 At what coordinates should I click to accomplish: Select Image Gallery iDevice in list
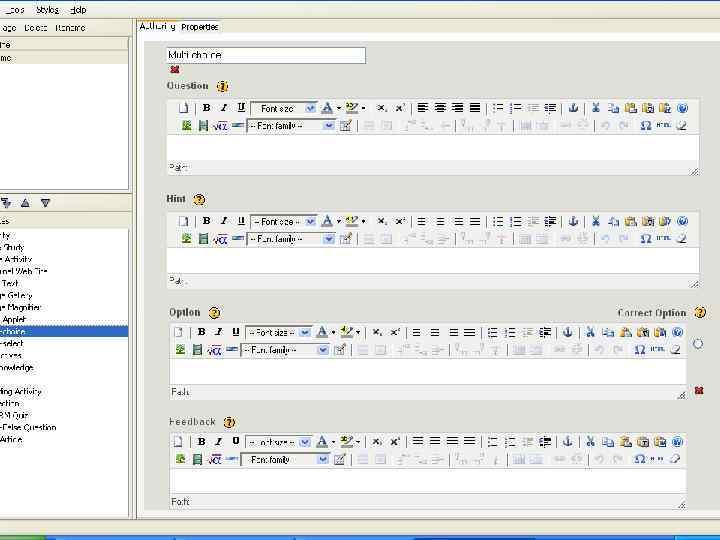click(x=17, y=295)
